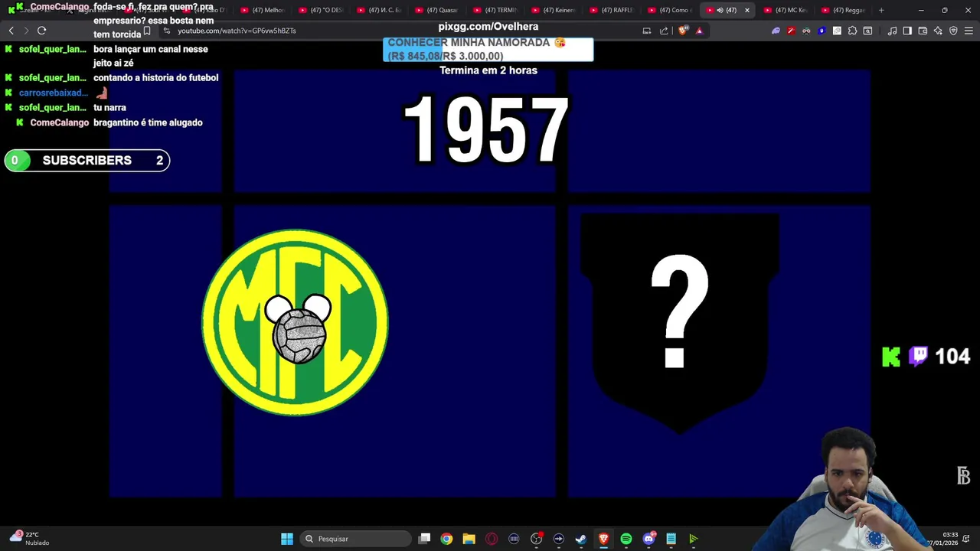980x551 pixels.
Task: Switch to the '(47) RAFFLE' tab
Action: (612, 10)
